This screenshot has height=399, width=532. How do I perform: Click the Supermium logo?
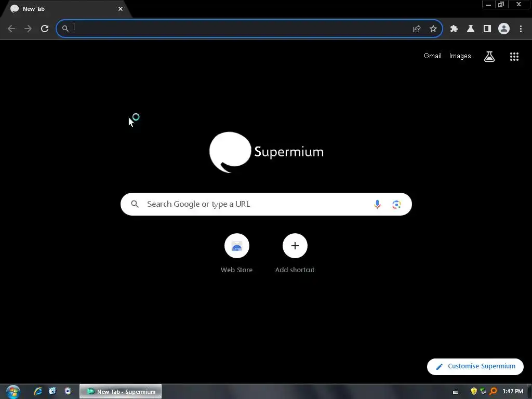pos(267,152)
